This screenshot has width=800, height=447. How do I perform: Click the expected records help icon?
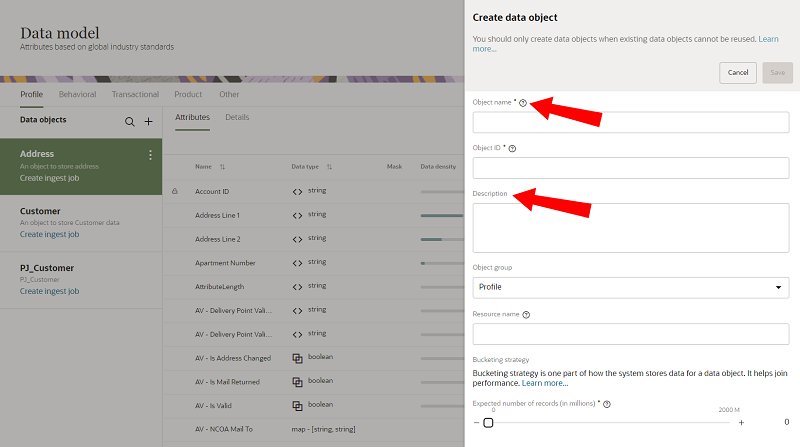607,404
